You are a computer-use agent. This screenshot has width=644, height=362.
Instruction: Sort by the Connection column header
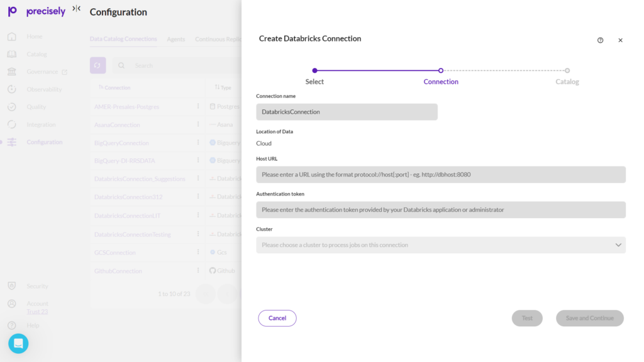pyautogui.click(x=114, y=87)
